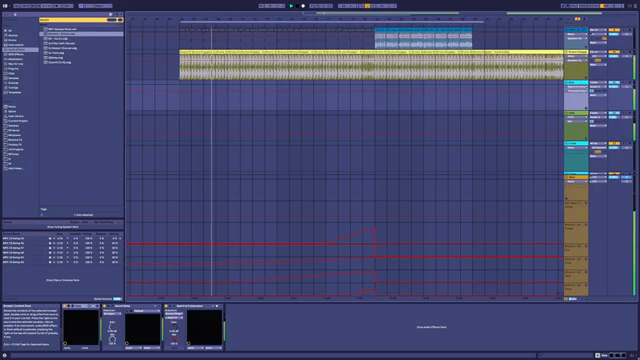Select first MPC 16 Swing groove row

pyautogui.click(x=62, y=238)
